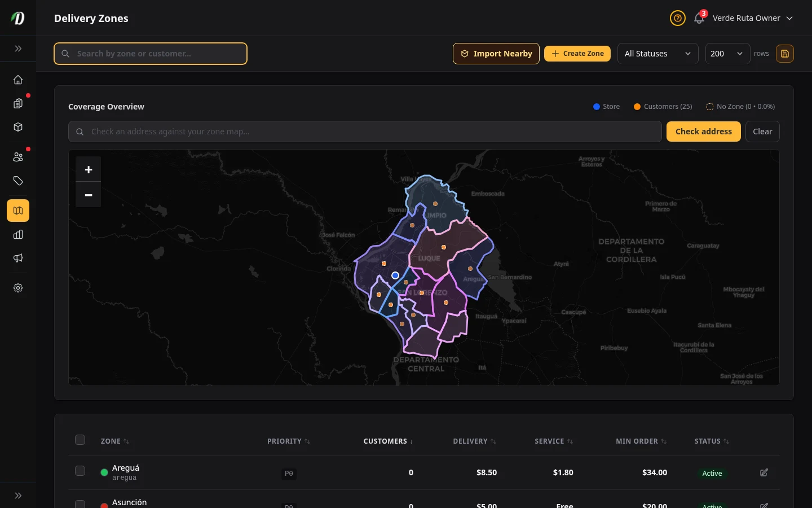
Task: Click the Import Nearby button
Action: coord(496,54)
